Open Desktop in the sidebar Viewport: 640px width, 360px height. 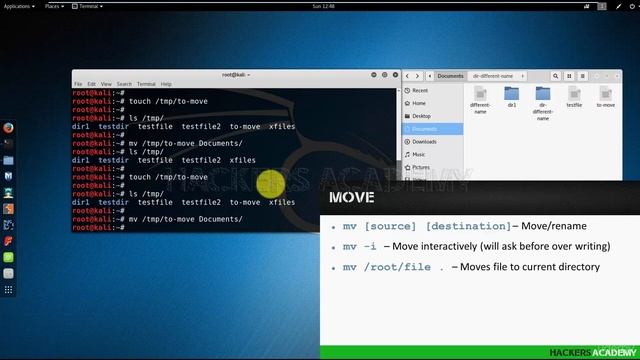tap(433, 116)
